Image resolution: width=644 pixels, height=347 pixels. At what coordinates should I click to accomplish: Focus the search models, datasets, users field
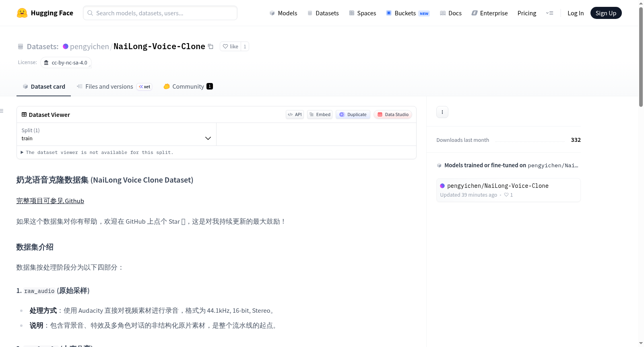tap(160, 13)
